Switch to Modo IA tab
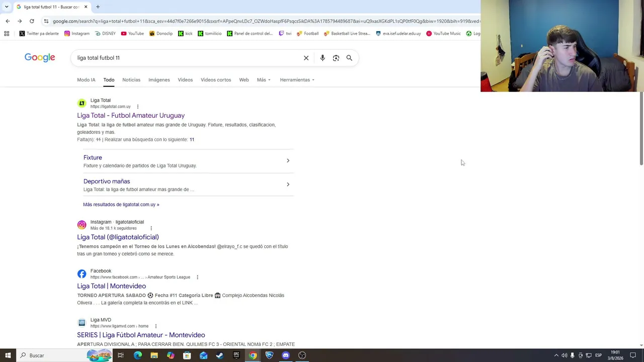 86,80
